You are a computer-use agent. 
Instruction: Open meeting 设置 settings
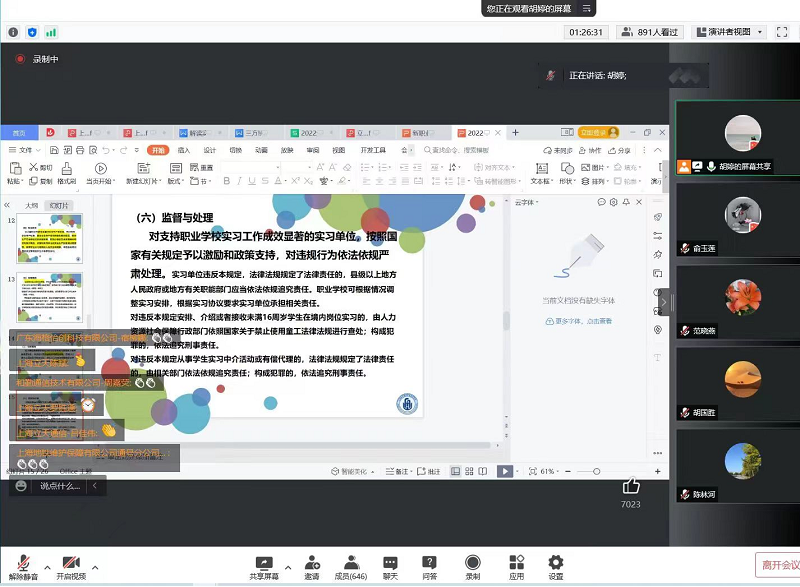click(555, 566)
